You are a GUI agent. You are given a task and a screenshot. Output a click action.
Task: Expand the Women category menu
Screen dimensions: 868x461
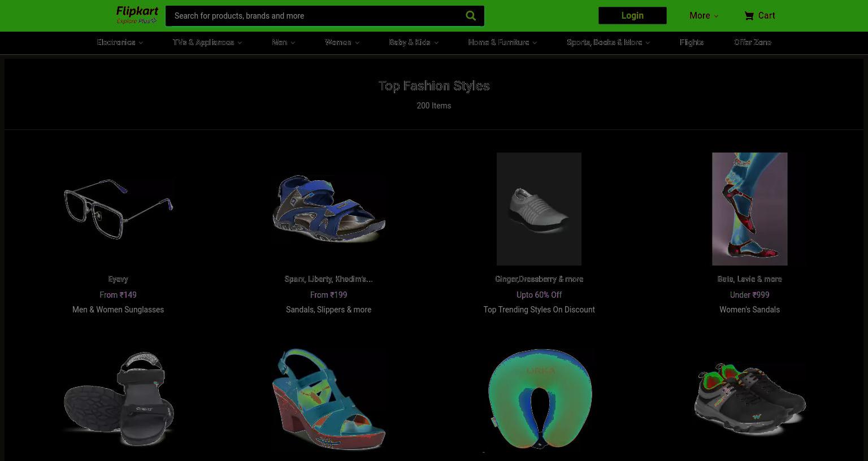coord(342,42)
